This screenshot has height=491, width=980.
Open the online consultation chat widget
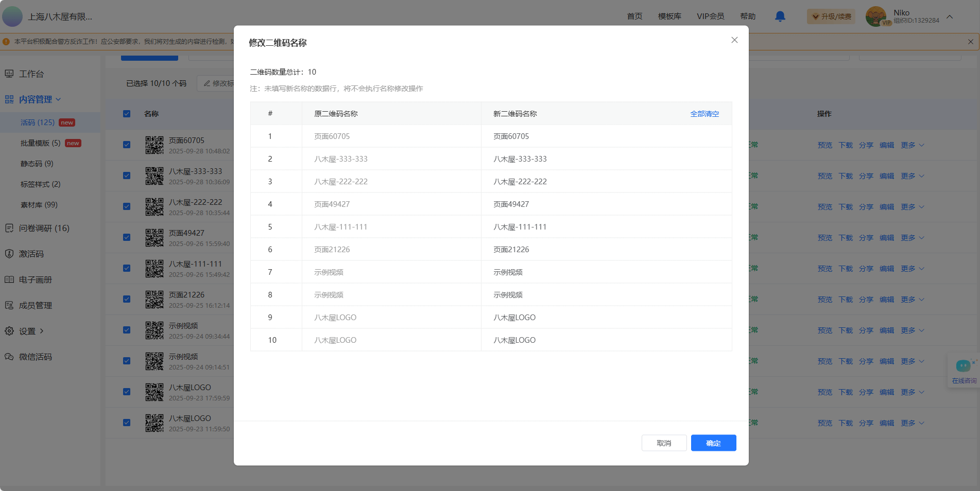pyautogui.click(x=964, y=371)
